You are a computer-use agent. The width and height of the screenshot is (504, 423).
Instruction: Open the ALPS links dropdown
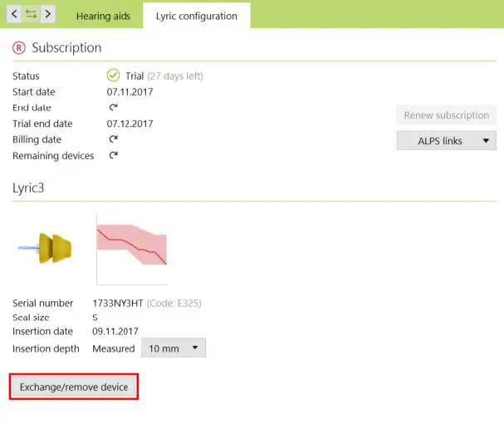point(447,140)
